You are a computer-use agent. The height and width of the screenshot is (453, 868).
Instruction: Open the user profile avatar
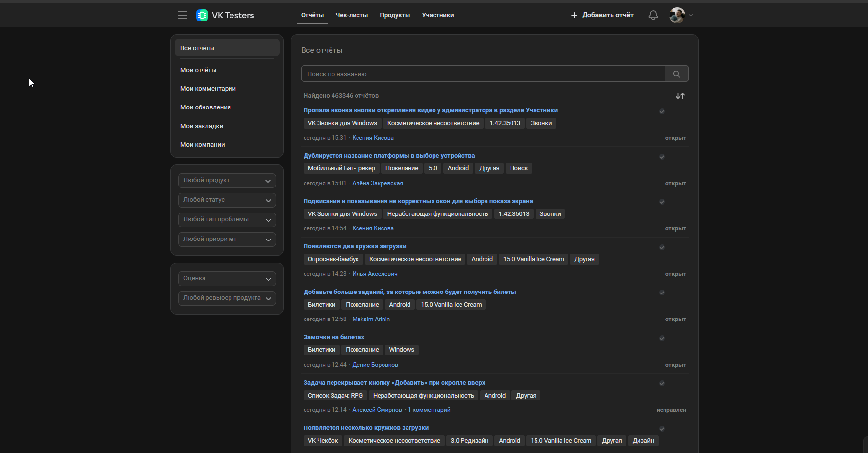pyautogui.click(x=677, y=15)
